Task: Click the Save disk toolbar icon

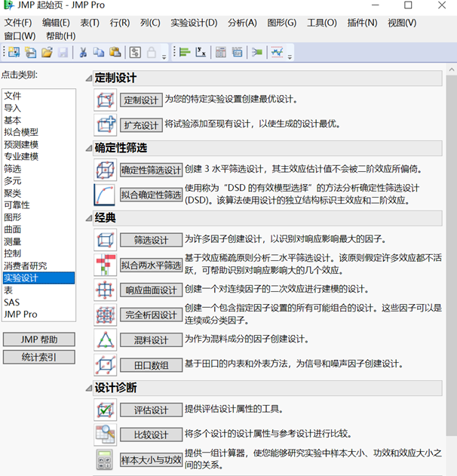Action: tap(63, 52)
